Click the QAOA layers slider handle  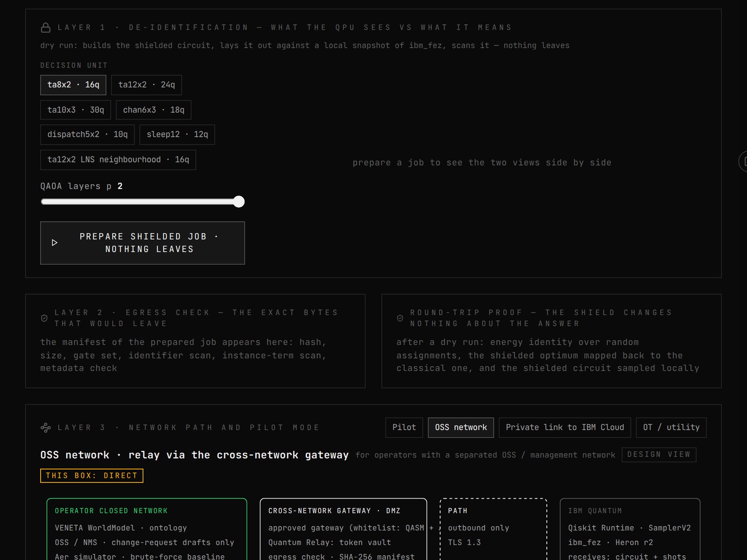click(239, 202)
